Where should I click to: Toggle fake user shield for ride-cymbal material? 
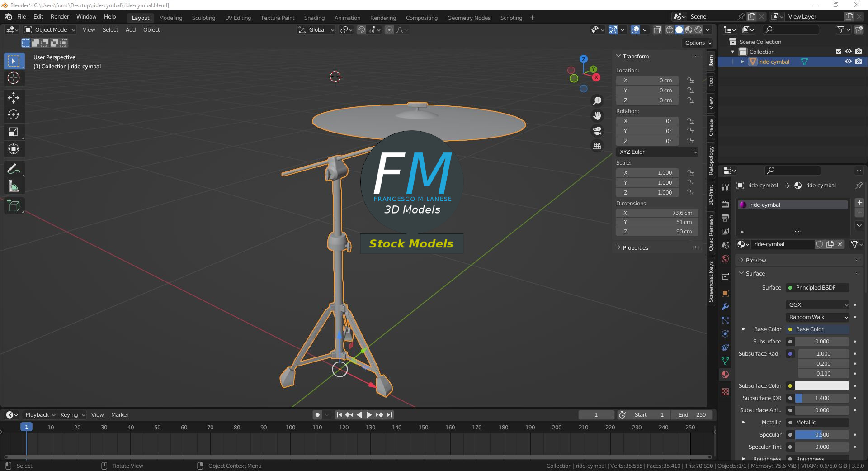(x=820, y=244)
